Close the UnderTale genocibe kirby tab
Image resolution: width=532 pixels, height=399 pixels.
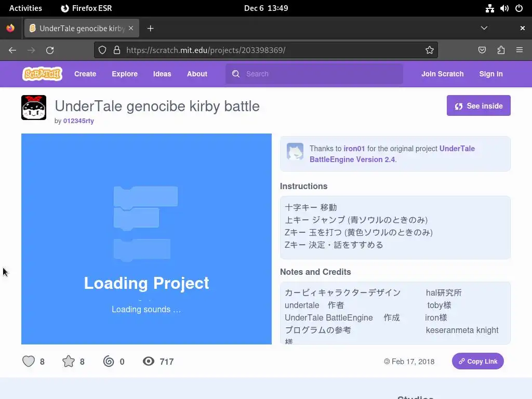tap(131, 28)
